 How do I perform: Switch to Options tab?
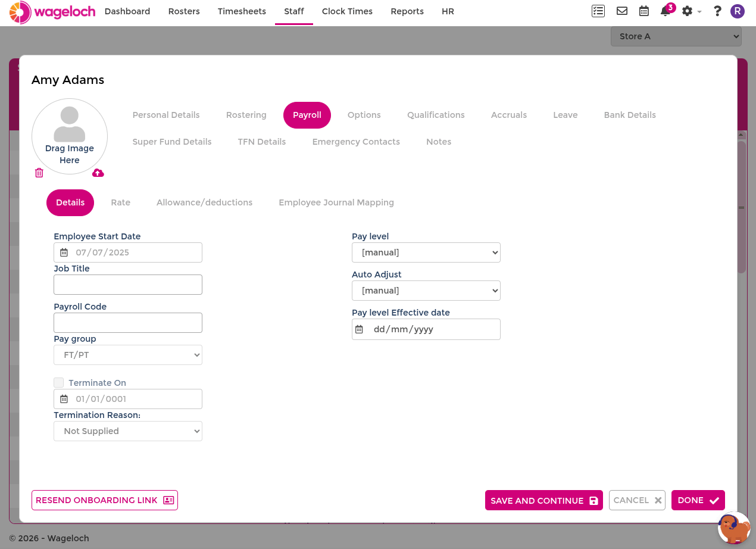coord(364,115)
